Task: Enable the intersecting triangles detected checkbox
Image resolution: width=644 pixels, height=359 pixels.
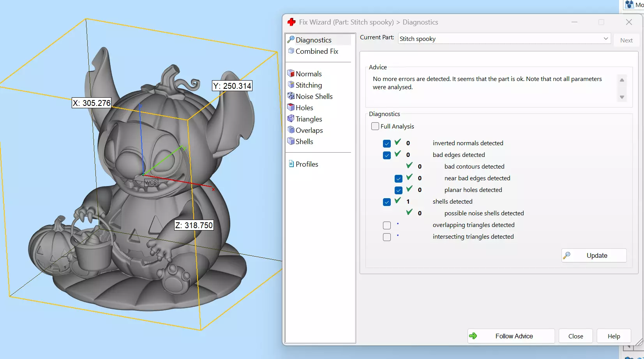Action: (387, 237)
